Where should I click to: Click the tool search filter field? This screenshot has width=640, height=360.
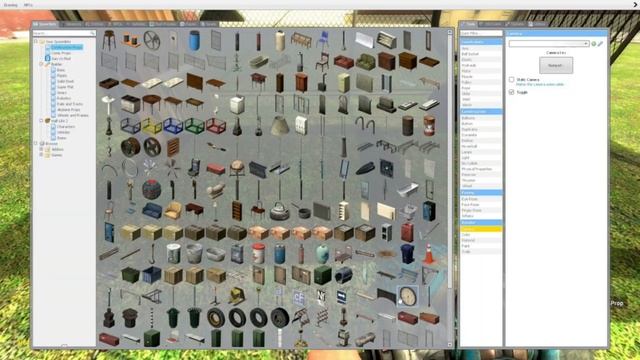click(481, 33)
